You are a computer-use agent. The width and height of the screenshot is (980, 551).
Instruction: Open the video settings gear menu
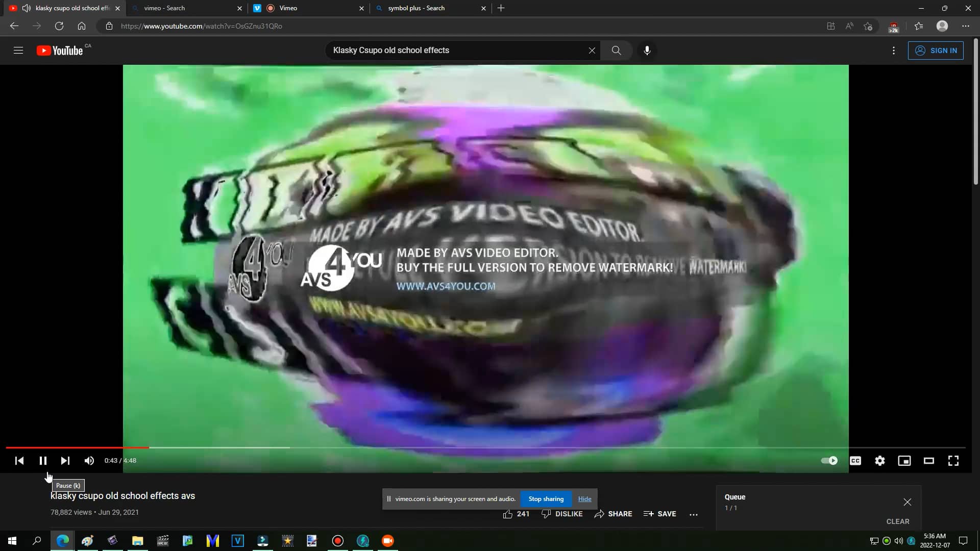pos(879,460)
